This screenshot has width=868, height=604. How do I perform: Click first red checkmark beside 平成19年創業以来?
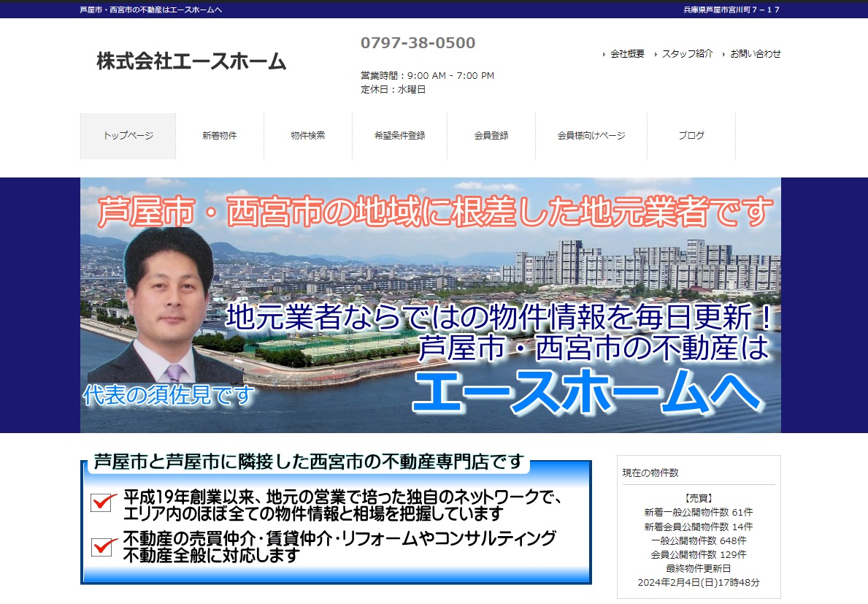(104, 502)
